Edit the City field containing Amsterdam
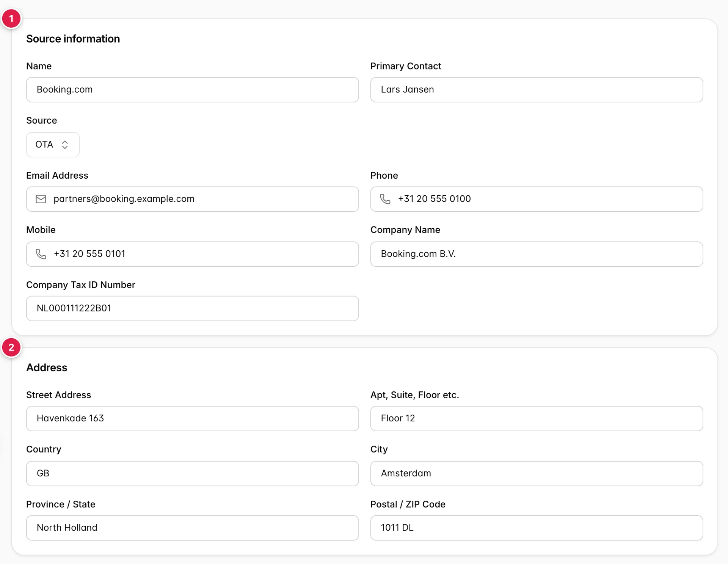 point(537,473)
